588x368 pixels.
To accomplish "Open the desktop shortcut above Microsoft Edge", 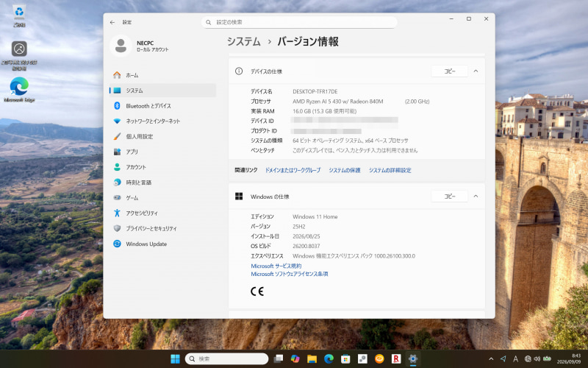I will (x=19, y=55).
